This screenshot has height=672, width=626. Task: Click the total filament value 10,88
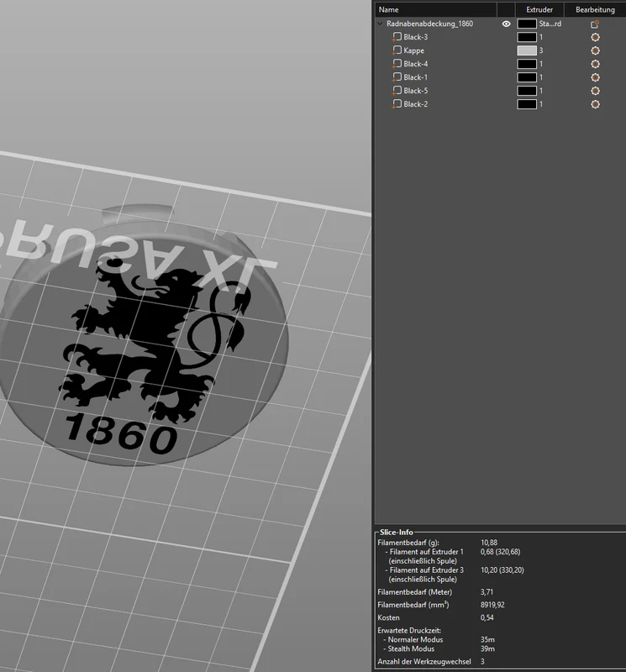pyautogui.click(x=489, y=543)
